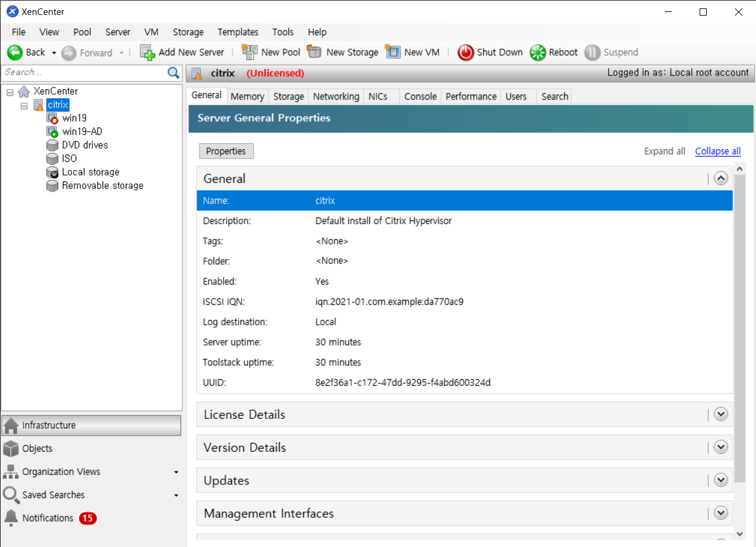Click the search magnifier icon
The image size is (756, 547).
pyautogui.click(x=173, y=72)
